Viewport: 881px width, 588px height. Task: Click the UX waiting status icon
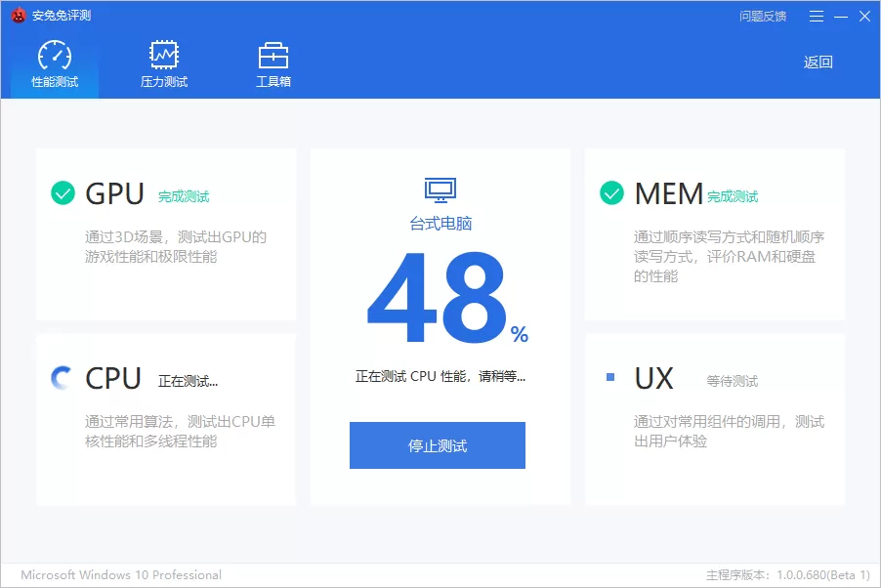(x=610, y=378)
